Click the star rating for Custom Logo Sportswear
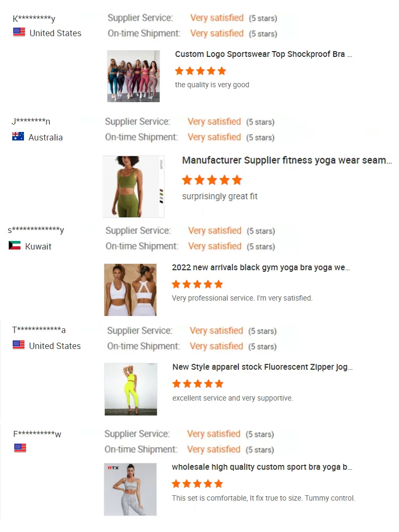The width and height of the screenshot is (399, 532). [200, 71]
